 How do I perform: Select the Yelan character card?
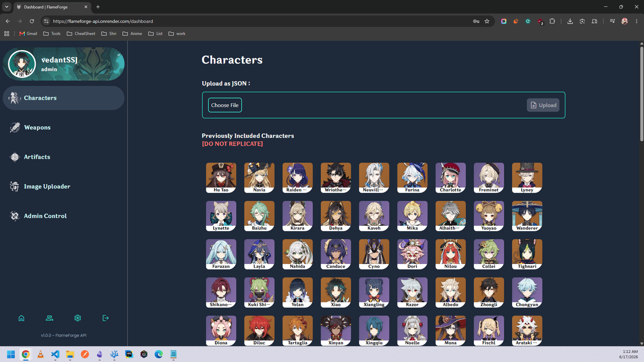coord(297,292)
